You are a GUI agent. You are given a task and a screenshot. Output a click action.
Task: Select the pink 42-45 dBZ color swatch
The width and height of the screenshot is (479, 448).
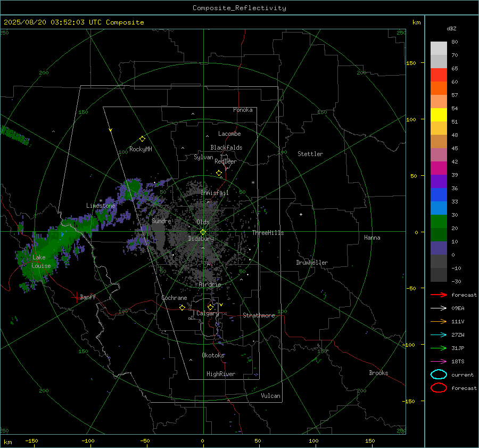pyautogui.click(x=439, y=154)
